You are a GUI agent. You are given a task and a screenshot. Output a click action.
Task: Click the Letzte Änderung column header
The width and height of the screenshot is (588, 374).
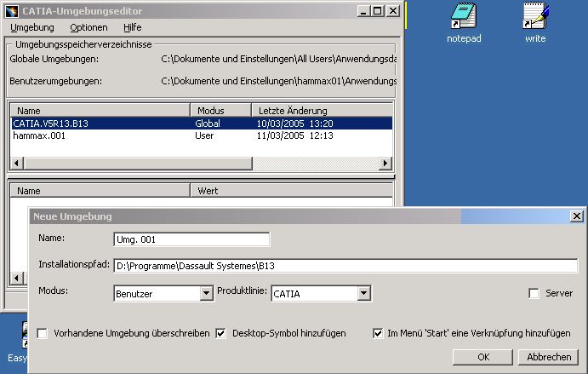[323, 111]
